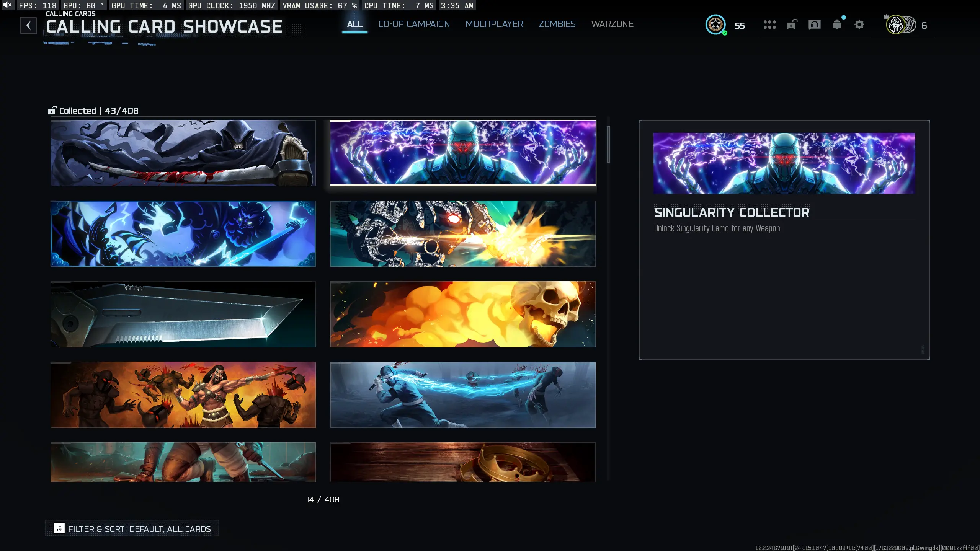
Task: Select the flaming skull calling card
Action: click(463, 314)
